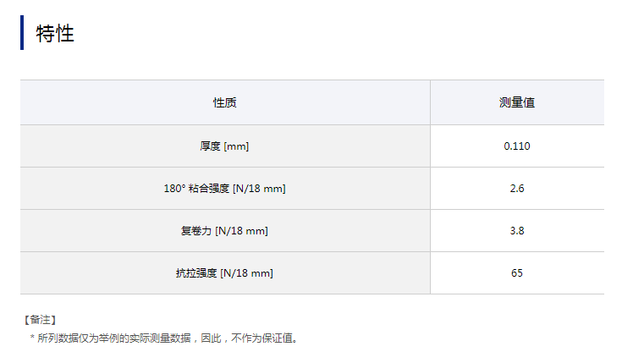
Task: Click the asterisk before the note text
Action: (x=32, y=338)
